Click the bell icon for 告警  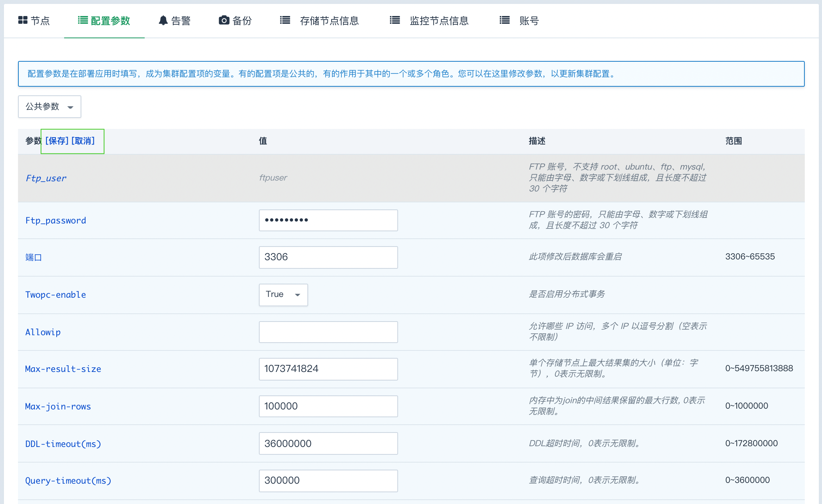(x=163, y=20)
